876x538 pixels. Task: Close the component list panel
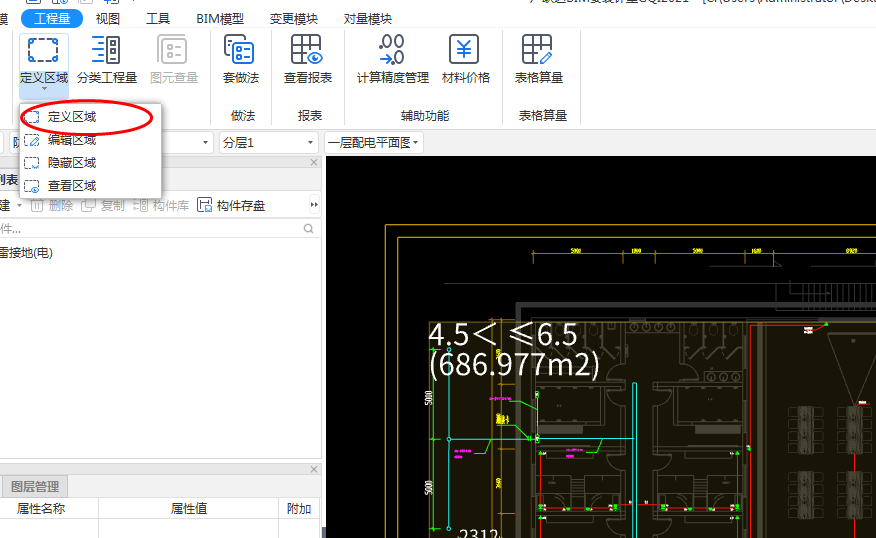314,162
